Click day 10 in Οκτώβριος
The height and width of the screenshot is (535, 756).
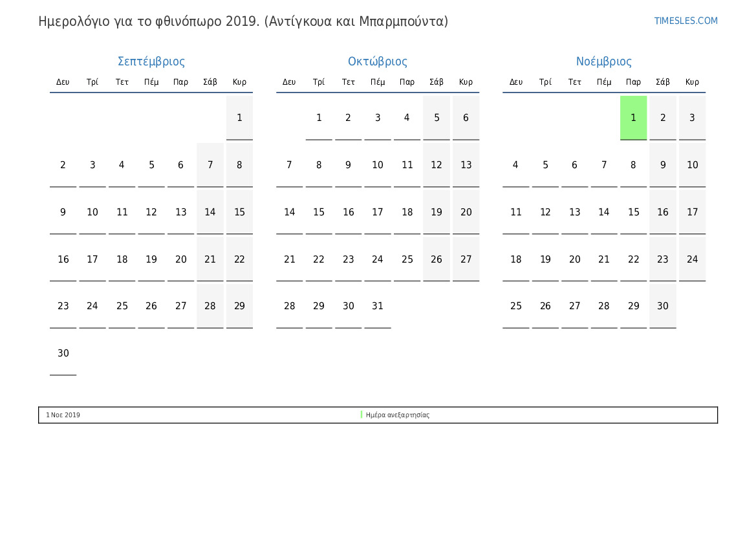point(378,165)
